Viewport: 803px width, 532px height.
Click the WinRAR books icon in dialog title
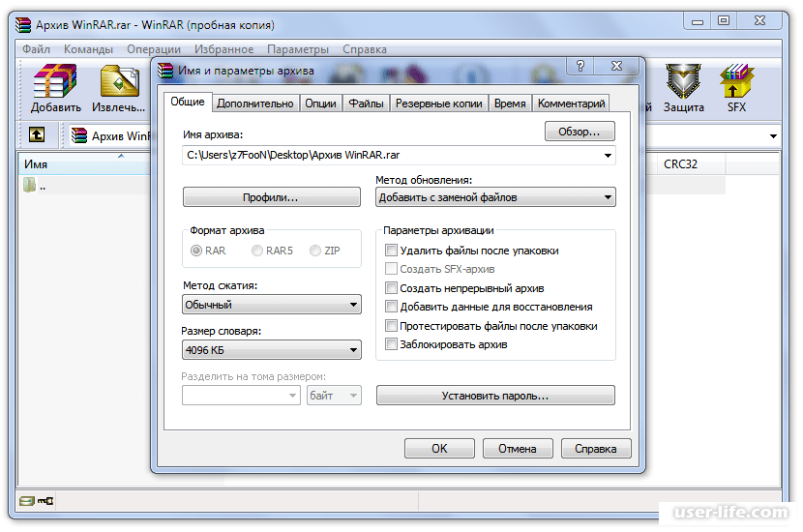pos(165,71)
